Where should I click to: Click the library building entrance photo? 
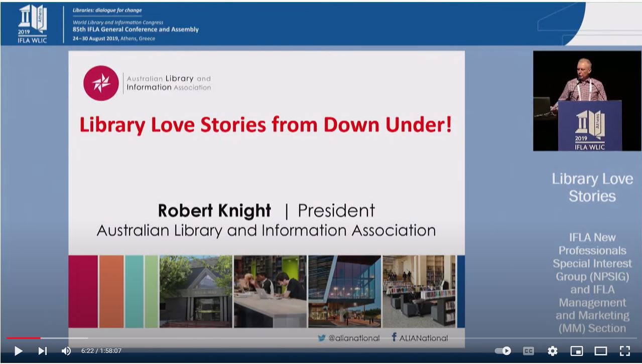coord(196,291)
